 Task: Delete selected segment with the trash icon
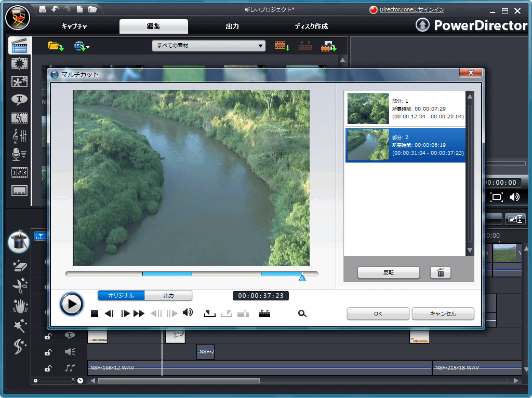point(441,273)
